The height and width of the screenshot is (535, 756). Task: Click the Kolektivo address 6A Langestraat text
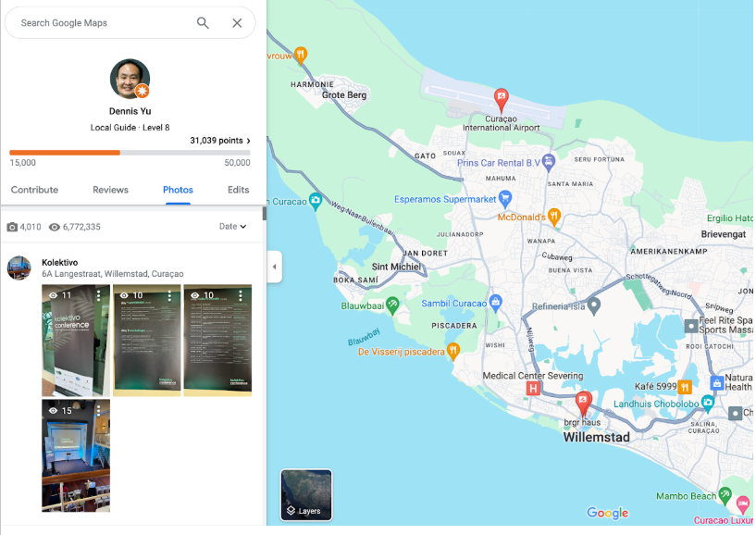pyautogui.click(x=112, y=274)
